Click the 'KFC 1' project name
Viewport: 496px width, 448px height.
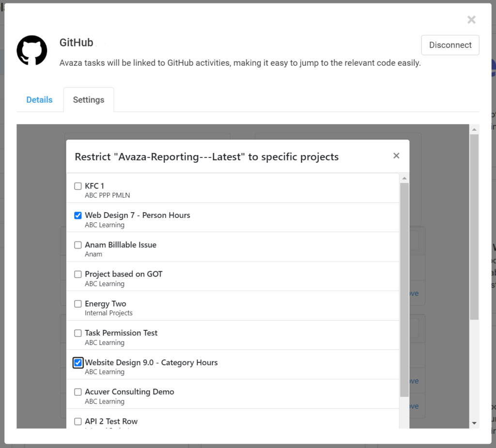click(x=94, y=185)
